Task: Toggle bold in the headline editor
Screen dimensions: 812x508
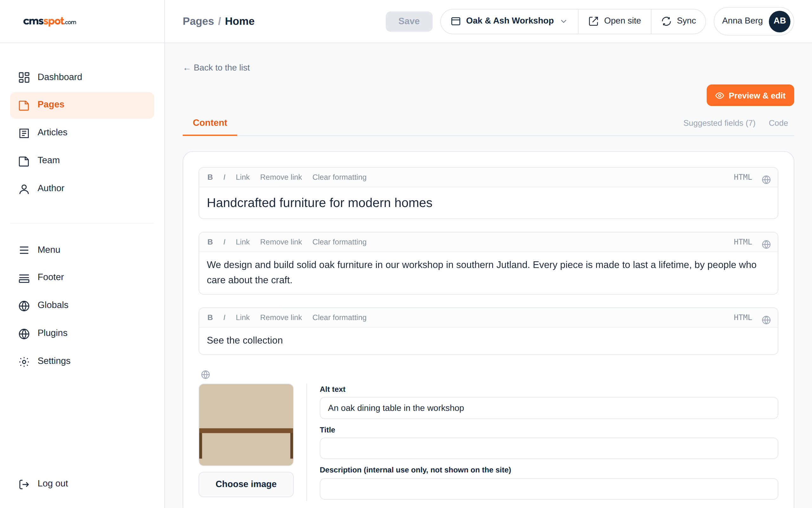Action: (x=210, y=177)
